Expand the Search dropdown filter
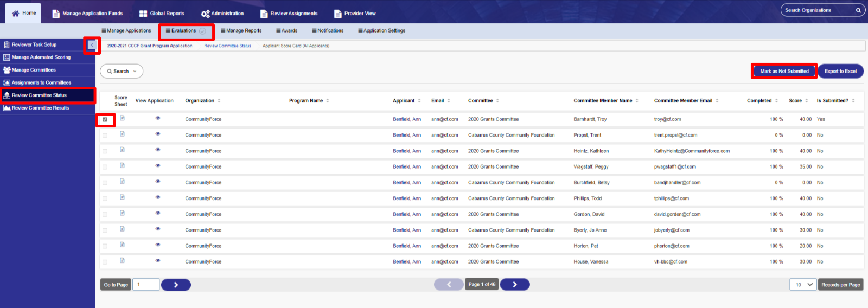 tap(122, 71)
